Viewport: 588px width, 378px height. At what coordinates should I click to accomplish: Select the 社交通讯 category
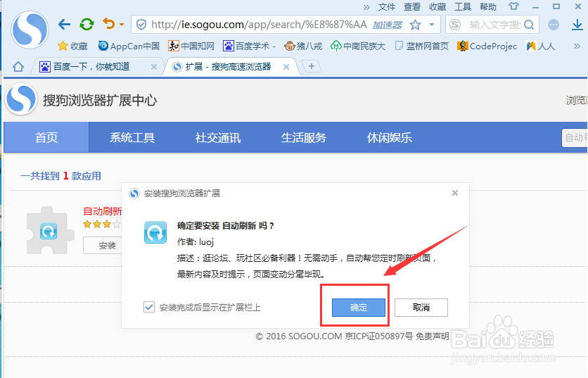click(x=218, y=137)
